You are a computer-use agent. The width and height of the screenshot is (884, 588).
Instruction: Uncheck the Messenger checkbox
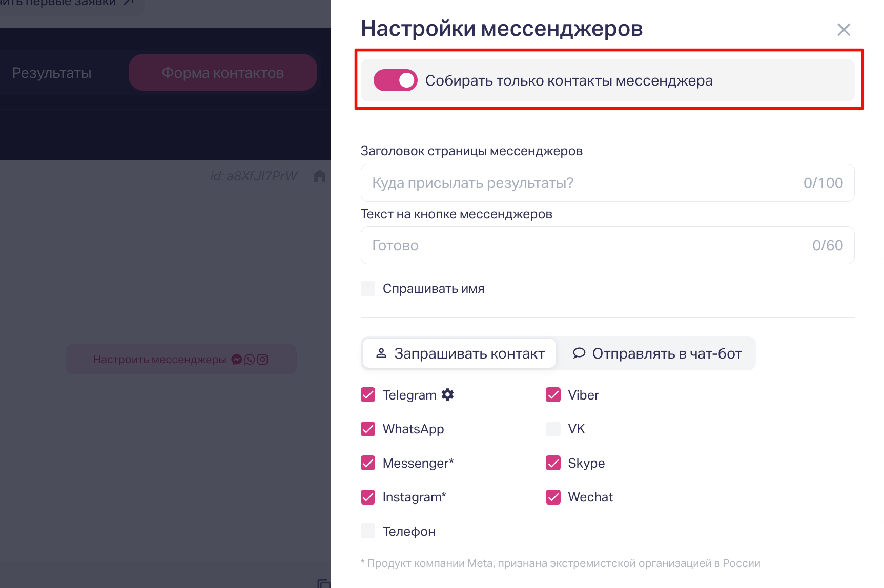368,463
